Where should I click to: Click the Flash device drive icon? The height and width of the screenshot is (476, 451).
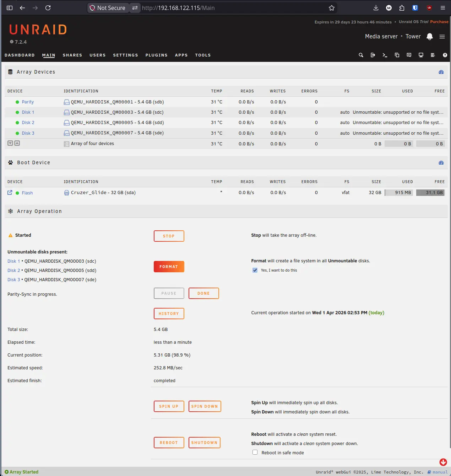pos(66,193)
